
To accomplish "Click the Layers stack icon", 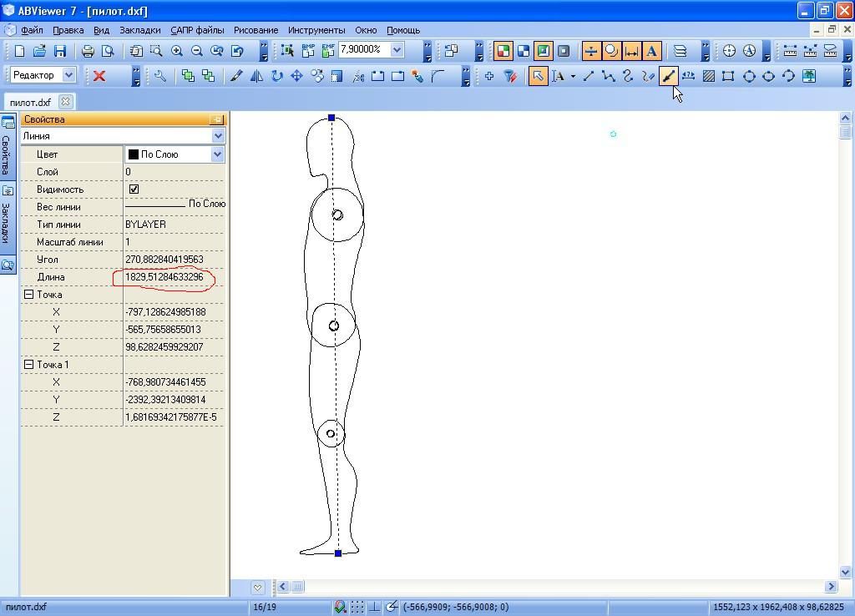I will (x=680, y=51).
